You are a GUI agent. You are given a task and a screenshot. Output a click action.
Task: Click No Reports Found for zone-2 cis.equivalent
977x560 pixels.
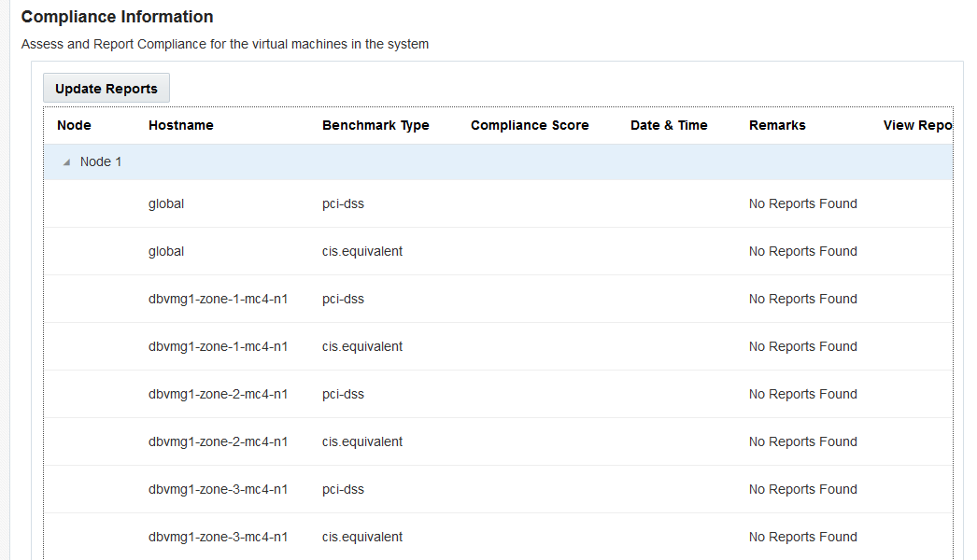tap(802, 441)
